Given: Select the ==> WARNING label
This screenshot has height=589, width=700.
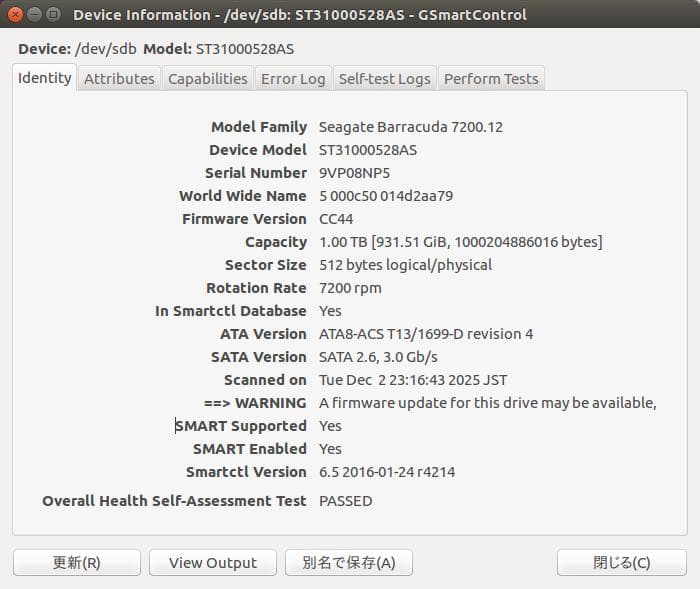Looking at the screenshot, I should click(255, 403).
